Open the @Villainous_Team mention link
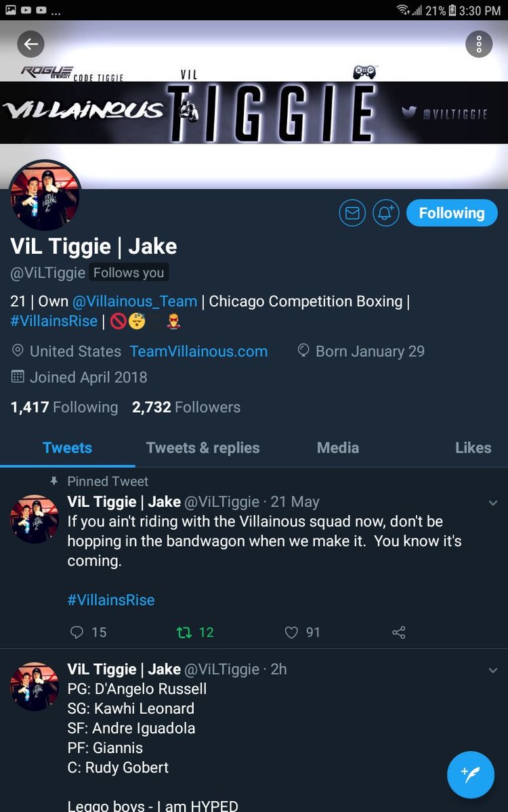The image size is (508, 812). [x=135, y=301]
